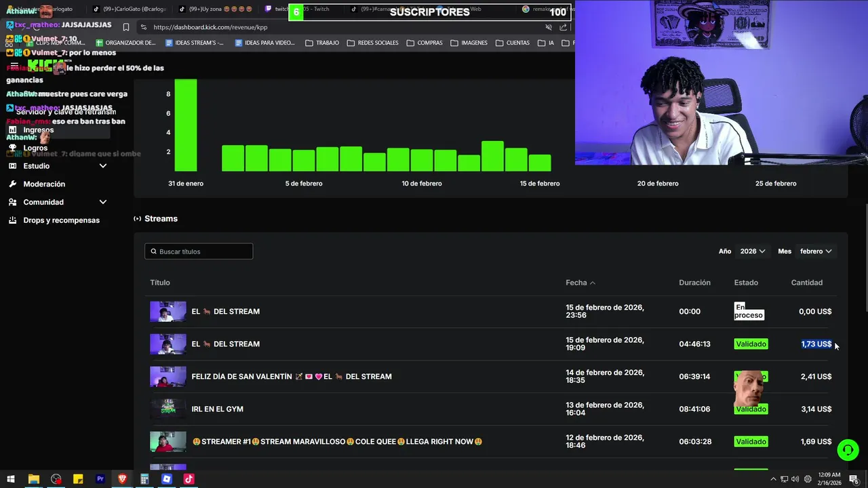Open the STREAMER #1 STREAM MARAVILLOSO thumbnail
The width and height of the screenshot is (868, 488).
[x=168, y=442]
